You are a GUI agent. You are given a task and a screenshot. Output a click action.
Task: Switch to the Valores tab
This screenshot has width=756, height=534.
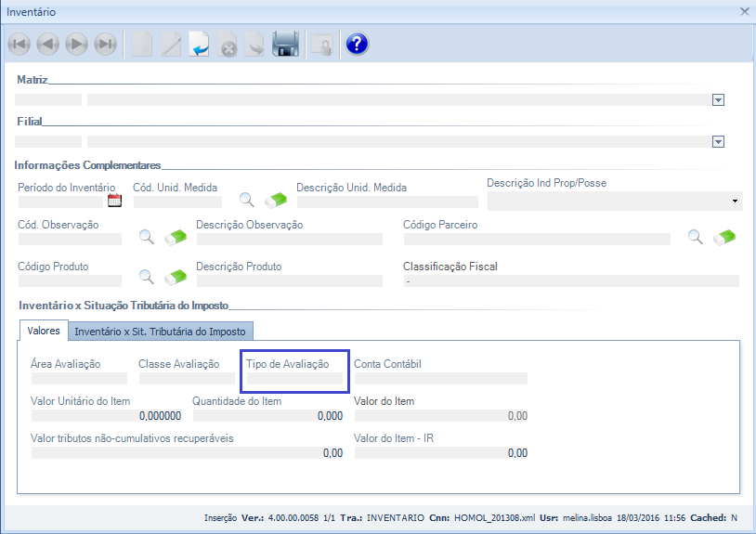coord(44,331)
